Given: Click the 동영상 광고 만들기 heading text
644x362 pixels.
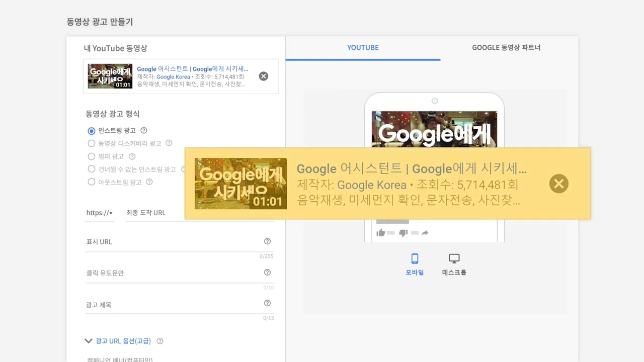Looking at the screenshot, I should tap(100, 22).
